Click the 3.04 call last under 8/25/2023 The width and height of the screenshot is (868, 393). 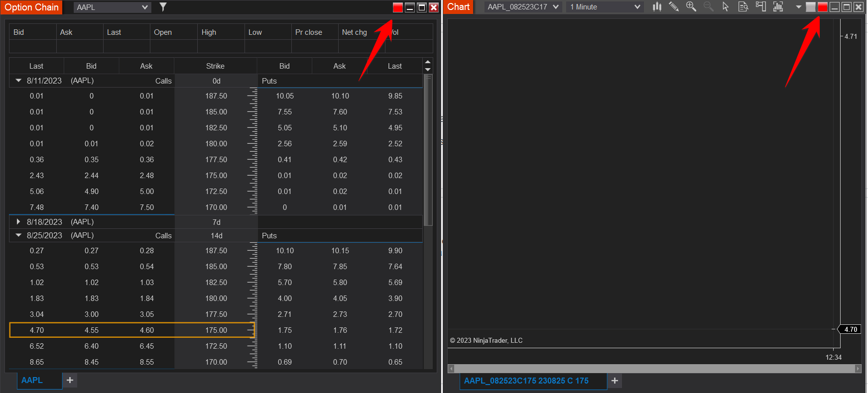coord(37,314)
